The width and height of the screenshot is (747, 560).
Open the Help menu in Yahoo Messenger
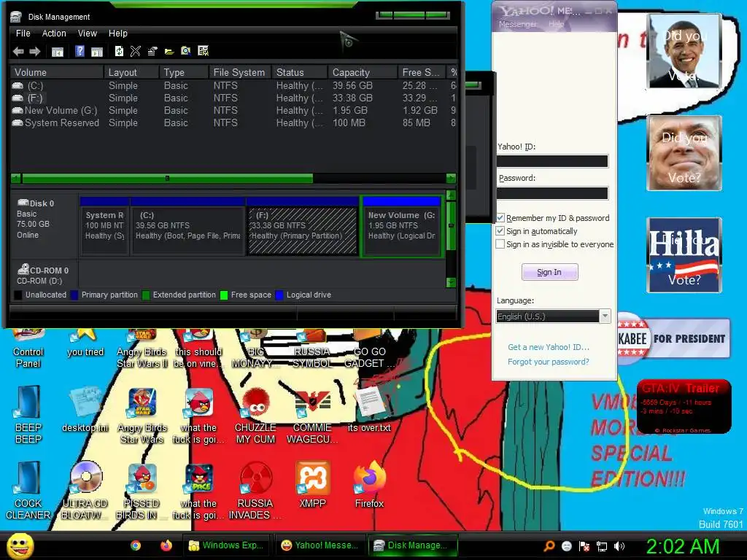point(555,24)
